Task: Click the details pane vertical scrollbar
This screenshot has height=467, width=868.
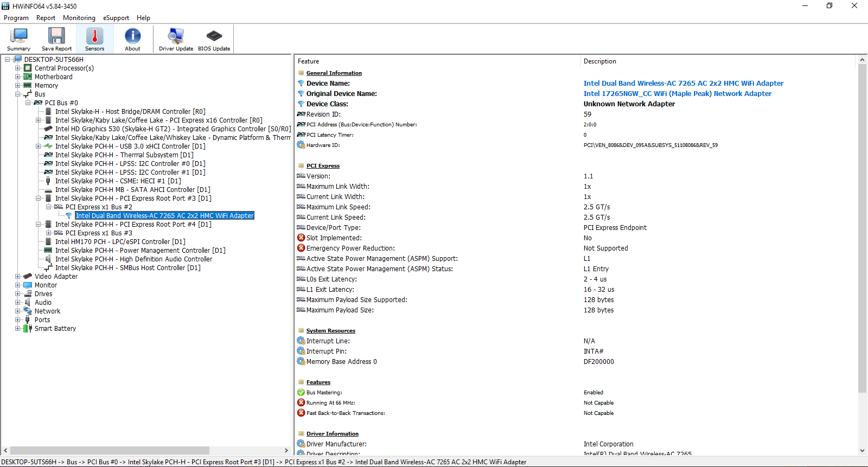Action: pyautogui.click(x=862, y=228)
